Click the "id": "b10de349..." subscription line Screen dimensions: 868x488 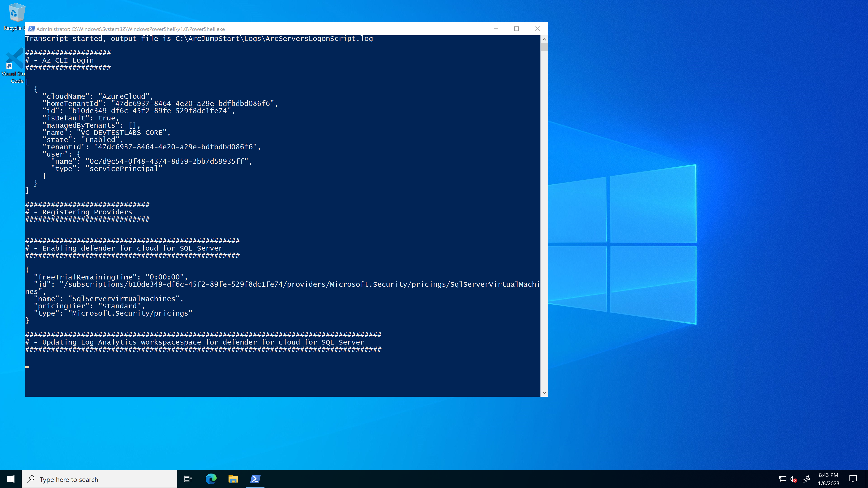coord(139,111)
